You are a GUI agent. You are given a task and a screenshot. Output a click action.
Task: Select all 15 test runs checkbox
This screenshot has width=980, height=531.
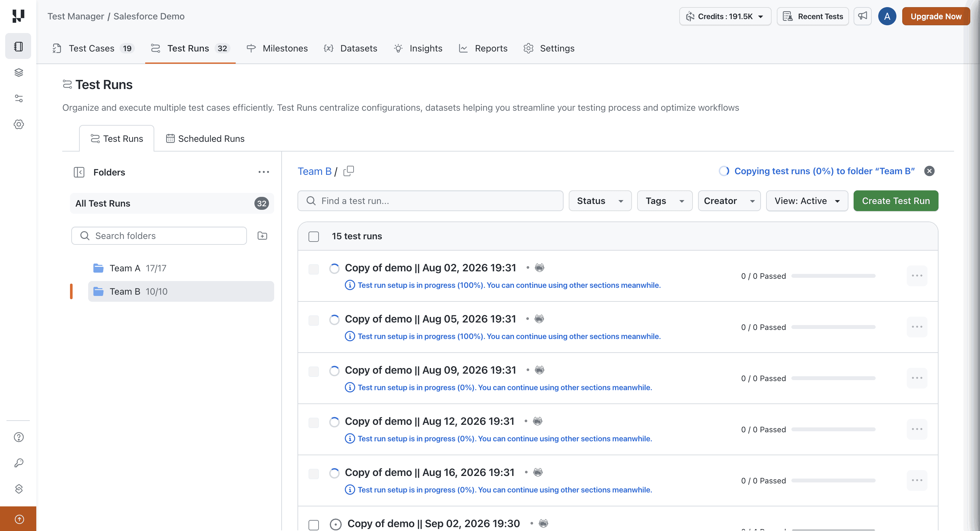313,236
